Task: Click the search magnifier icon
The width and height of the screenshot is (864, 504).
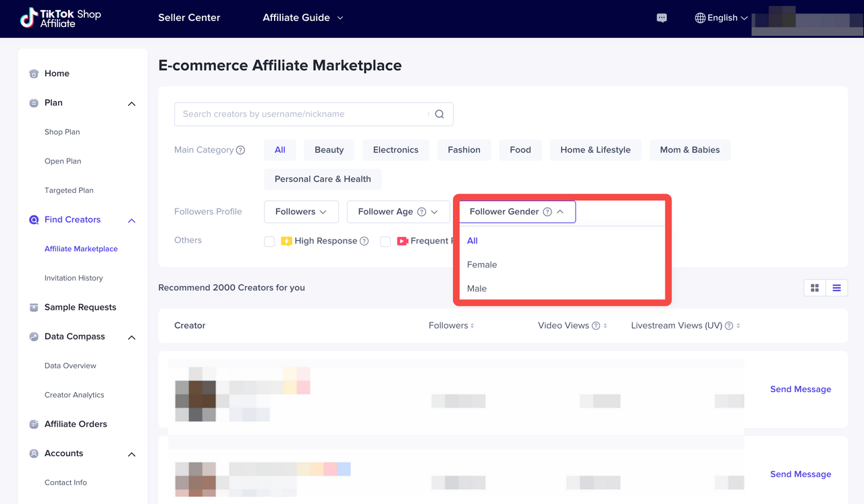Action: tap(439, 114)
